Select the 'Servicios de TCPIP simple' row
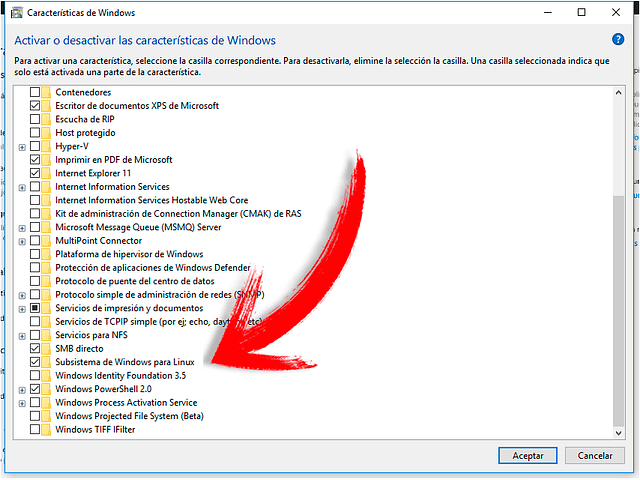Image resolution: width=640 pixels, height=480 pixels. click(x=158, y=322)
